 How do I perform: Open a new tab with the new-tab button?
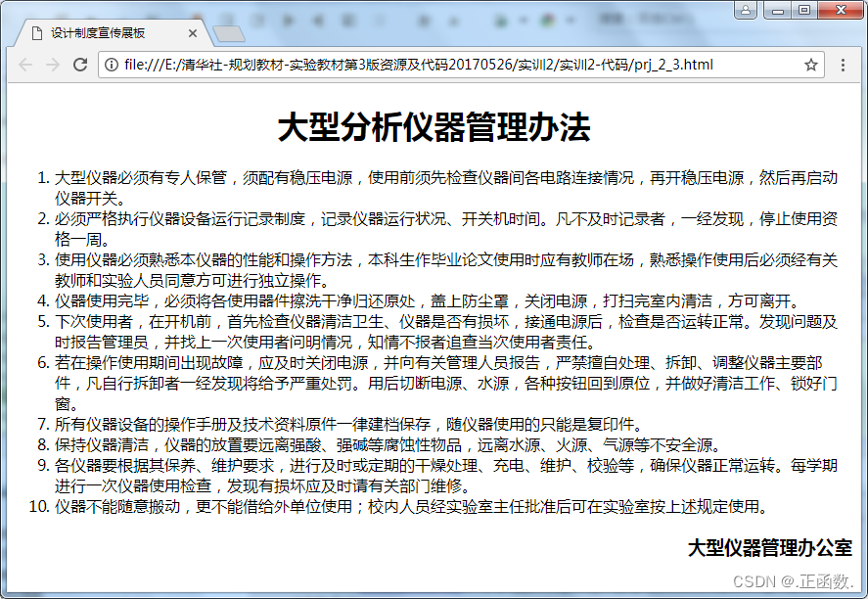pos(229,34)
